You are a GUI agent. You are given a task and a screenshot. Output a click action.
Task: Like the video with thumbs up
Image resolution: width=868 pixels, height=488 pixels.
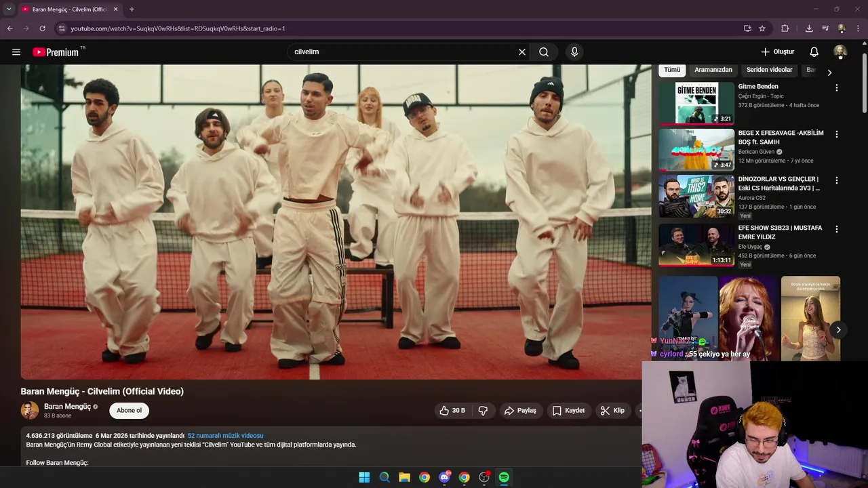(x=452, y=410)
